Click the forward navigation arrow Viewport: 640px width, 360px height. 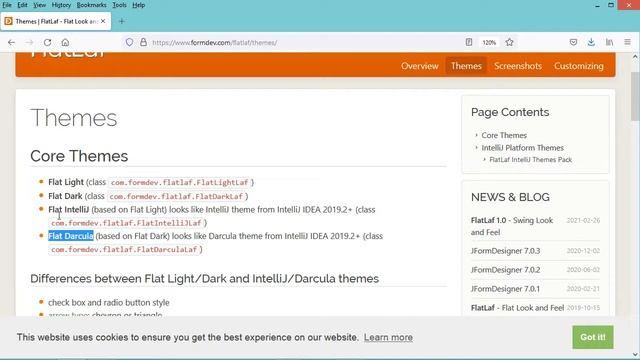tap(29, 42)
